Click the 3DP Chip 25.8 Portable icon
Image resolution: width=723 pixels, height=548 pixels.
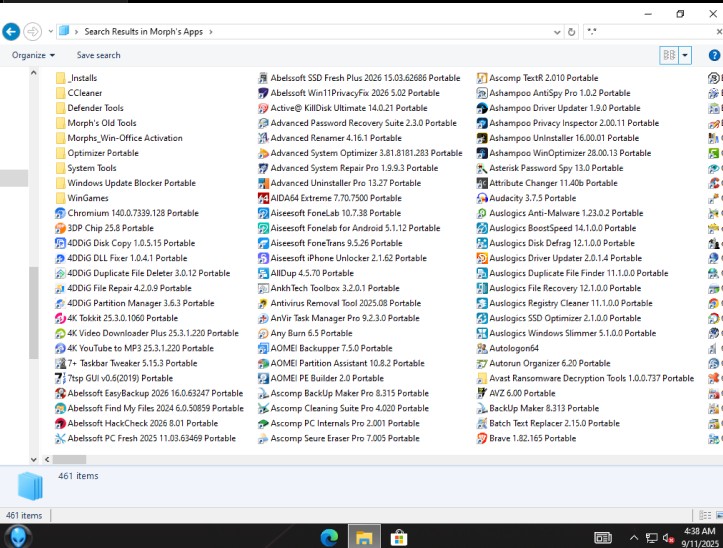click(x=60, y=228)
